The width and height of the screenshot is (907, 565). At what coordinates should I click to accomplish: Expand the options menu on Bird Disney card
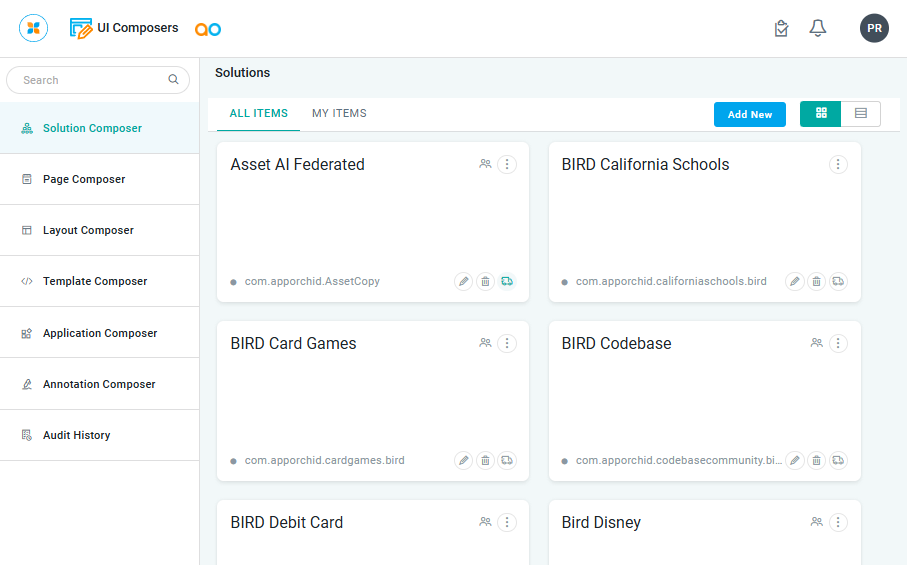838,522
